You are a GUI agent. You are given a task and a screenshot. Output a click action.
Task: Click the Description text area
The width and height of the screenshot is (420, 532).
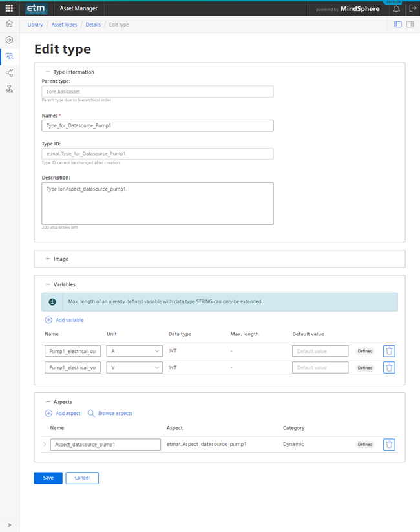click(x=157, y=203)
